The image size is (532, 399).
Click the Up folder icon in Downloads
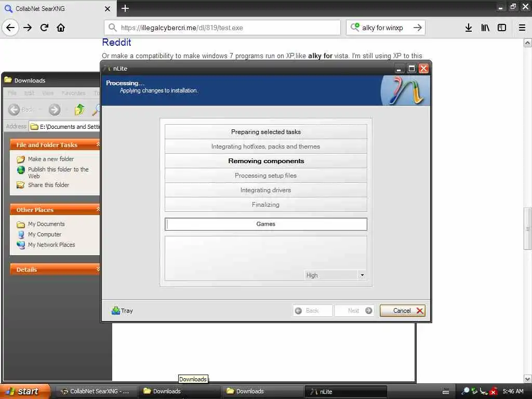tap(79, 110)
